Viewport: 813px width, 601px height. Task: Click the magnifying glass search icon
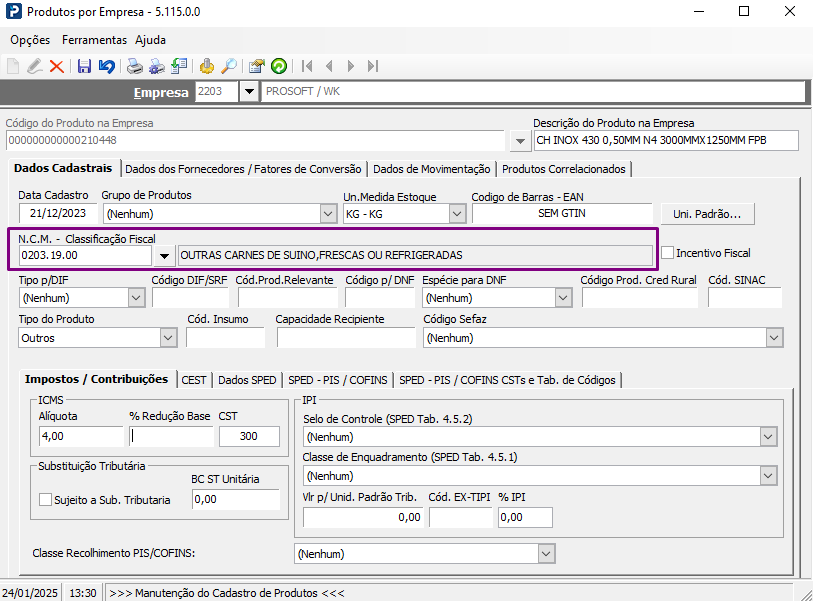tap(229, 66)
